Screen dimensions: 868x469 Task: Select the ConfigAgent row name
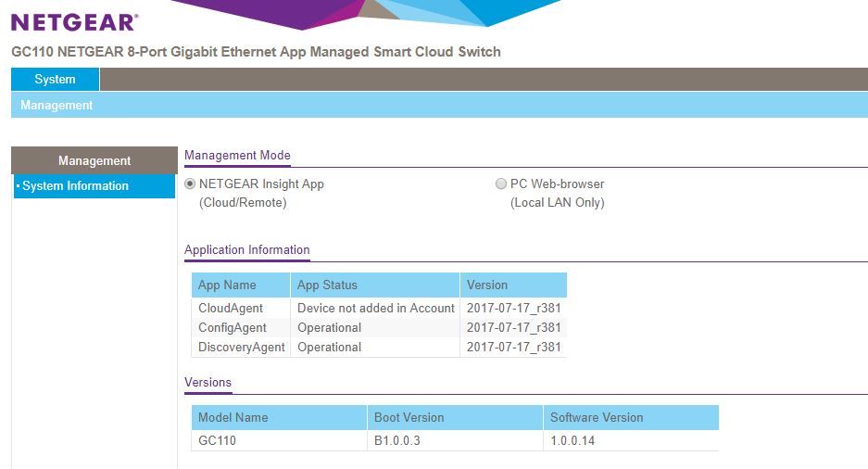click(232, 328)
